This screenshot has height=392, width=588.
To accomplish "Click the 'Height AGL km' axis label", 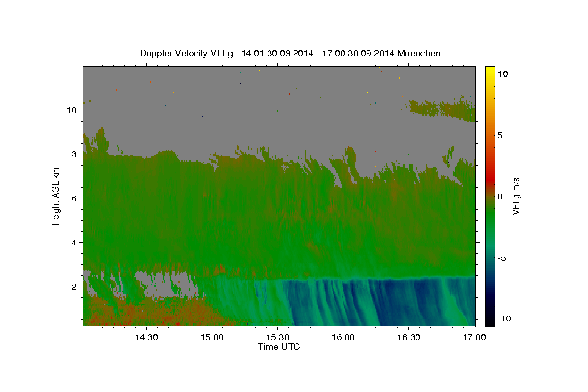I will pos(56,196).
